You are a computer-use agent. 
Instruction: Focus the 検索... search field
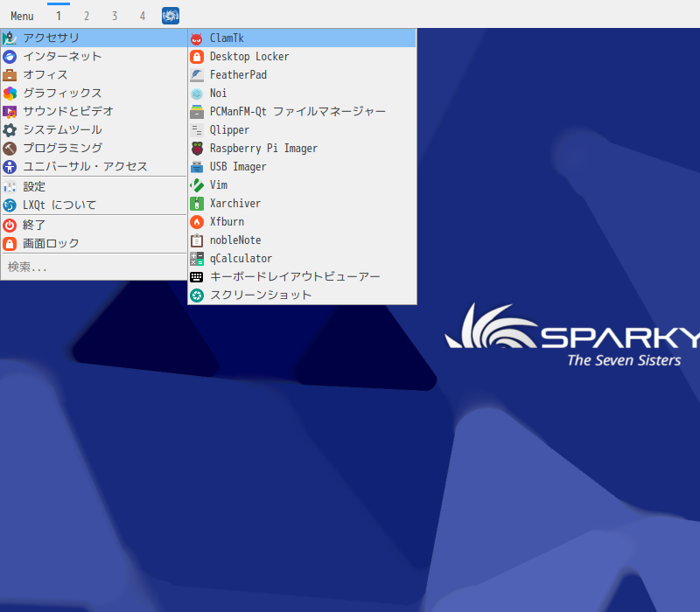tap(94, 268)
